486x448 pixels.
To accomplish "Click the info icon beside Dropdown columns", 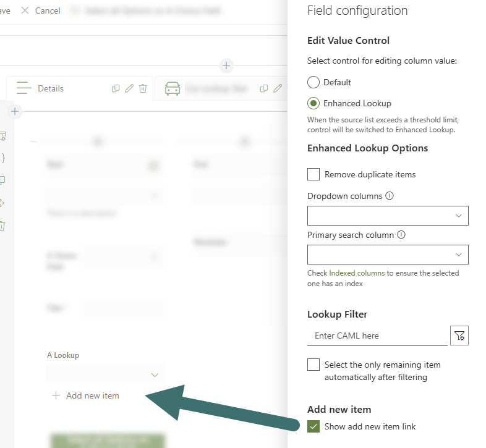I will click(x=390, y=196).
